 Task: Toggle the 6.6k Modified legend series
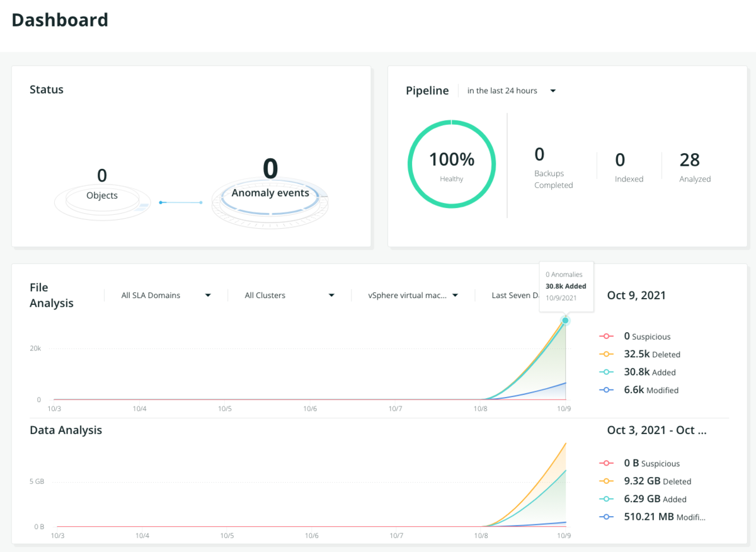point(638,390)
